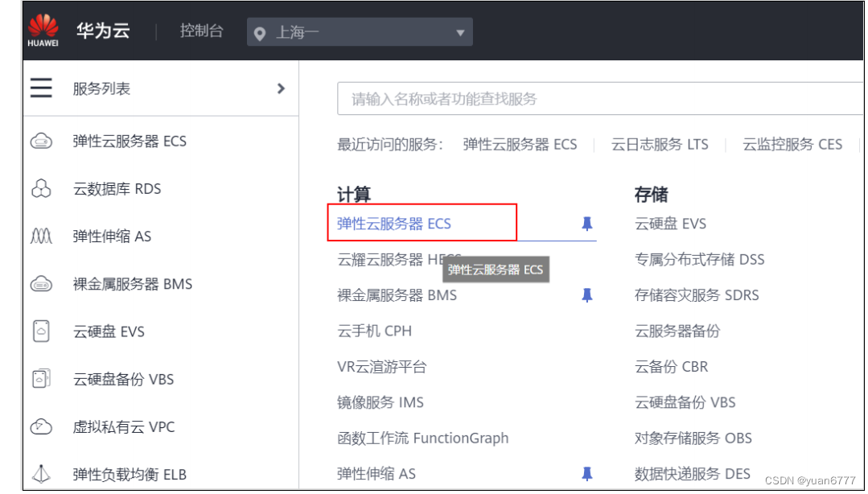Open recently visited 弹性云服务器 ECS

[520, 145]
